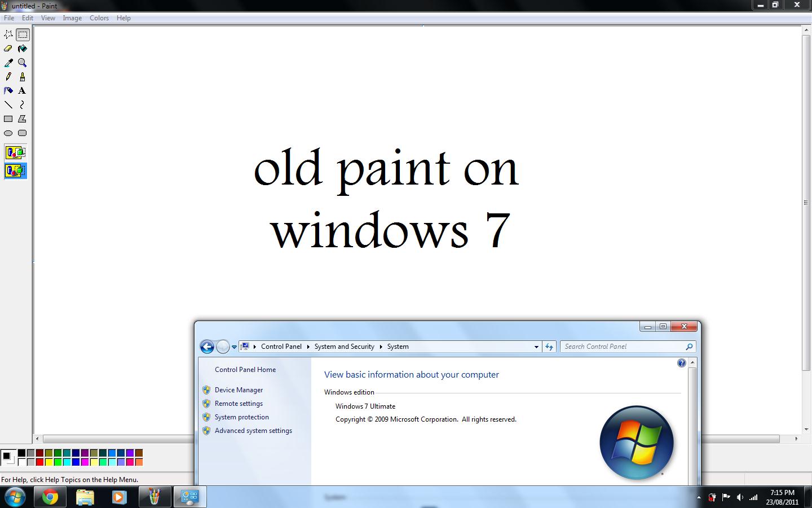
Task: Enable opaque selection drawing mode
Action: 15,152
